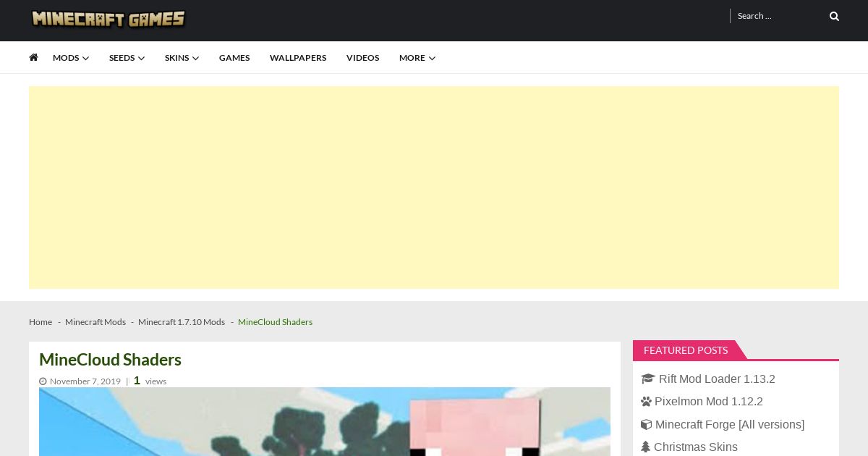Open Minecraft 1.7.10 Mods breadcrumb
The height and width of the screenshot is (456, 868).
pyautogui.click(x=182, y=322)
